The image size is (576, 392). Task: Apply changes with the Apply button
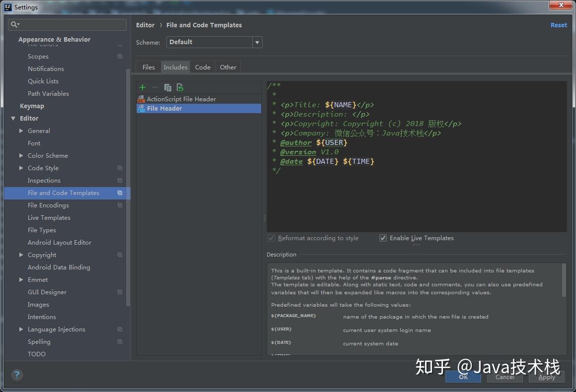546,377
